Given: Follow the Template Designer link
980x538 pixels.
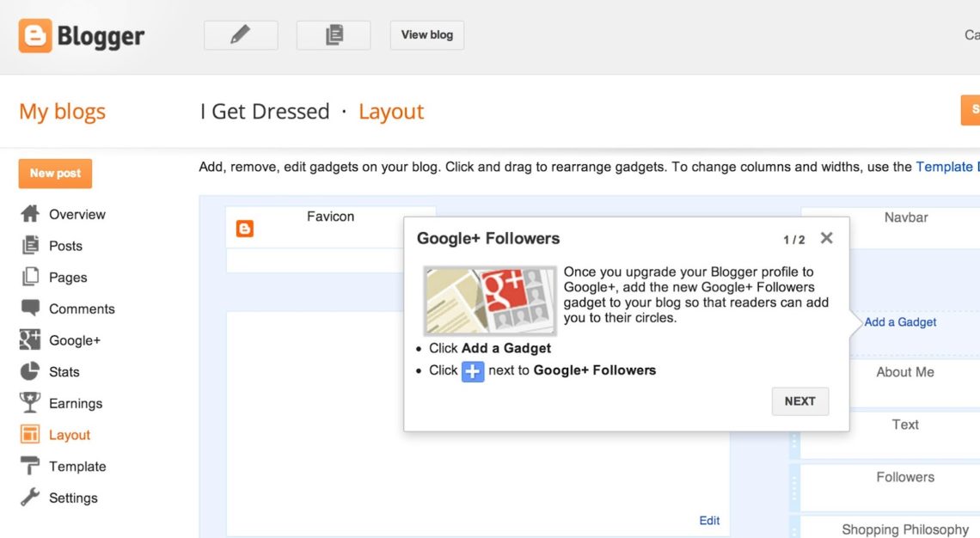Looking at the screenshot, I should 947,167.
